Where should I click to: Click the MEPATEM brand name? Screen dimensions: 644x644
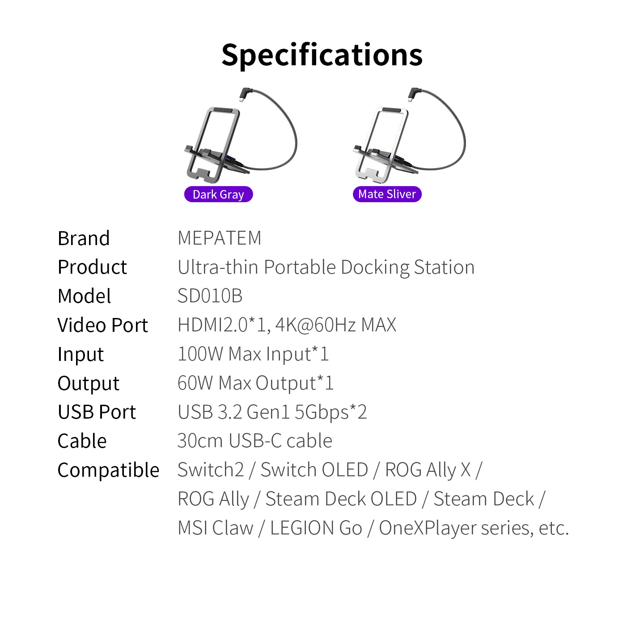[x=219, y=238]
